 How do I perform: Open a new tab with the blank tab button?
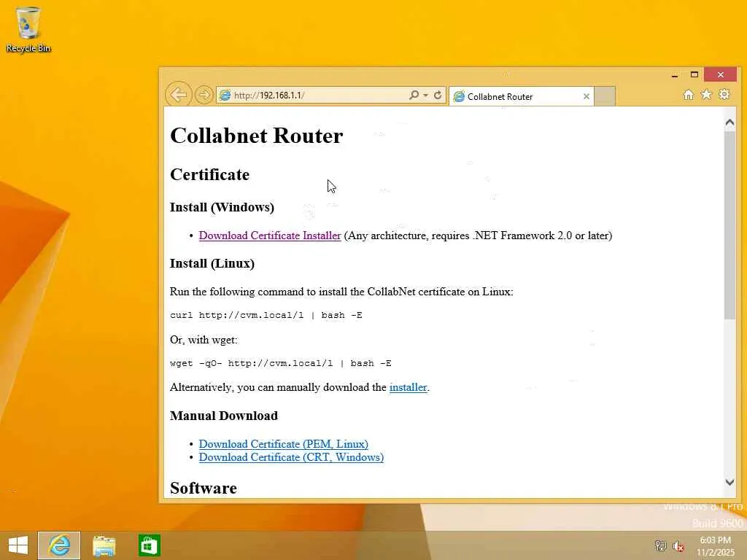tap(605, 97)
